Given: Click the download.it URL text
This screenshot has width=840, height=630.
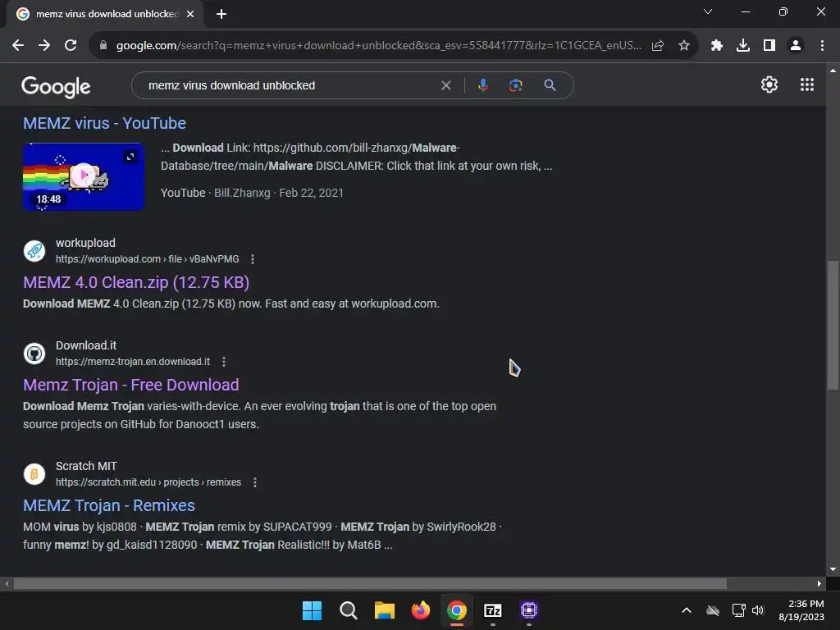Looking at the screenshot, I should pyautogui.click(x=133, y=362).
